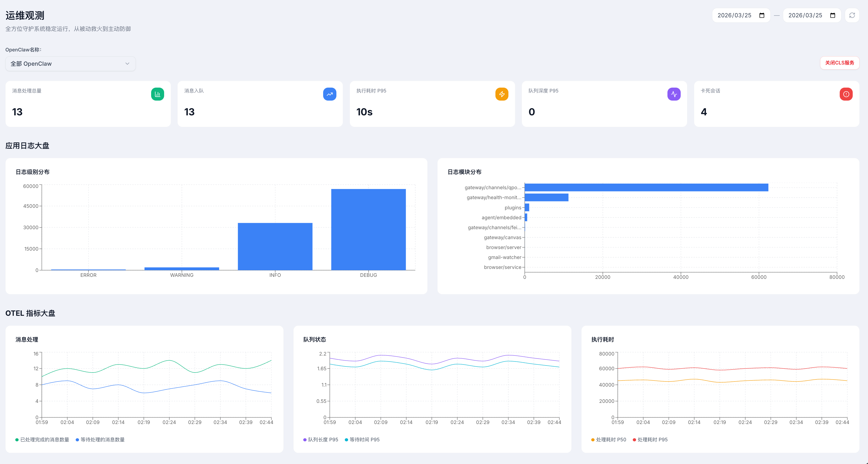Click the OpenClaw dropdown chevron arrow
Image resolution: width=868 pixels, height=464 pixels.
click(127, 64)
